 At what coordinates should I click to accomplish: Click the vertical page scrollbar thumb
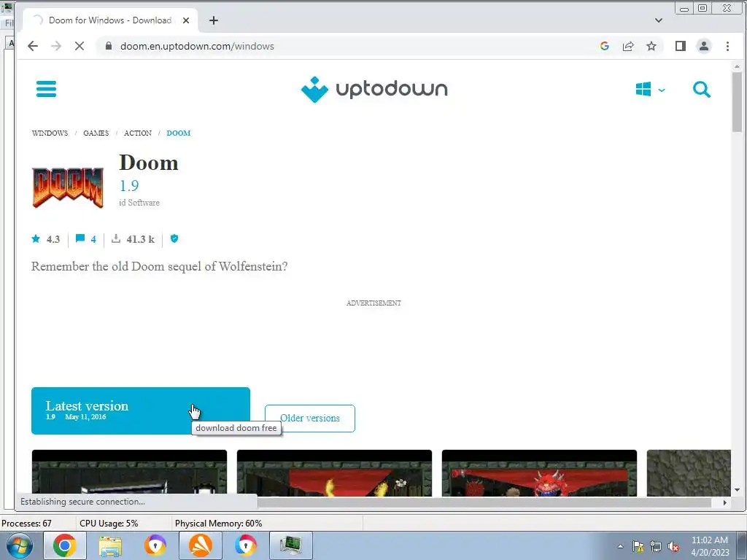pos(737,102)
